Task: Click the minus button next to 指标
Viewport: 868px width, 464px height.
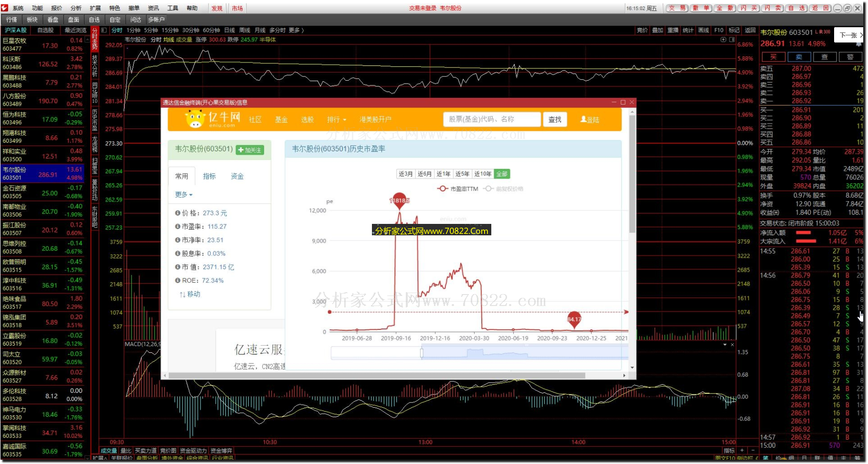Action: click(x=752, y=450)
